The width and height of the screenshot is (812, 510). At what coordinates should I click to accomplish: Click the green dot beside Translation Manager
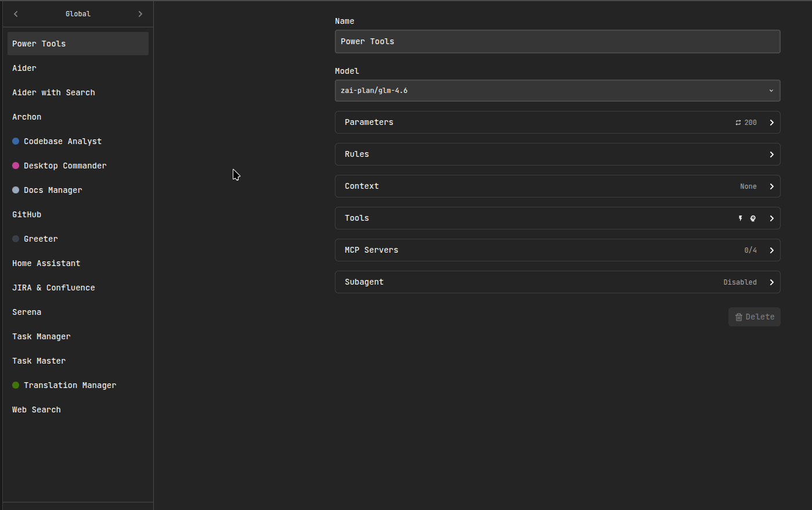point(15,385)
